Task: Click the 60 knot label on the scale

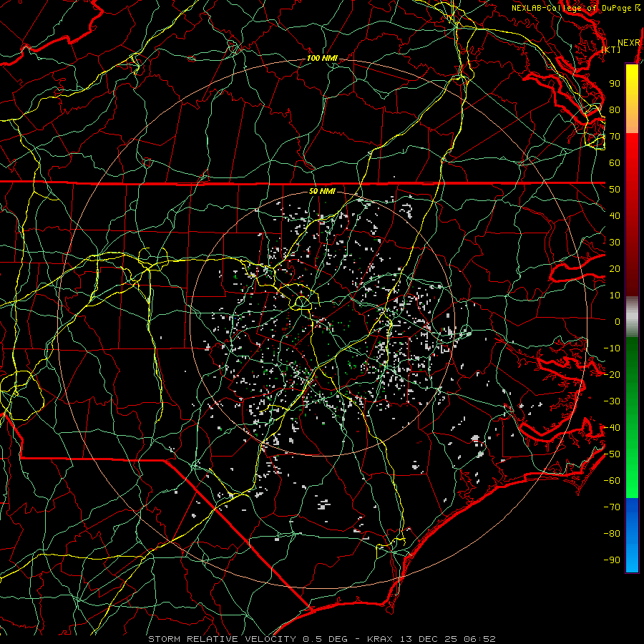Action: (x=615, y=163)
